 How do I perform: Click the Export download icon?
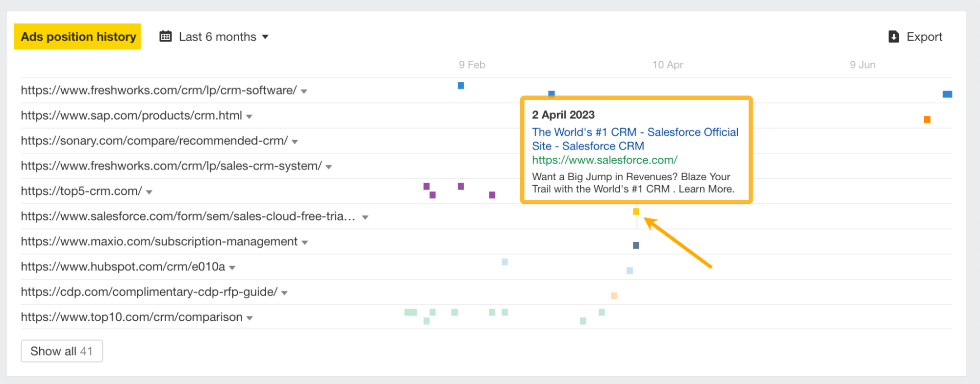point(893,36)
